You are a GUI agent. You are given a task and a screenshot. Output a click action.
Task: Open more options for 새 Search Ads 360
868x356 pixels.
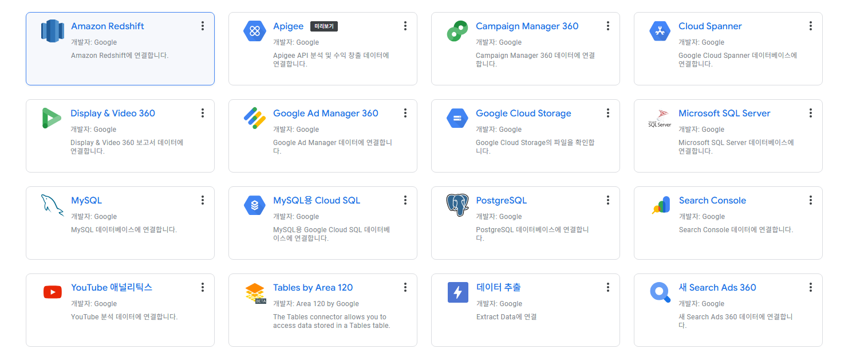(x=811, y=287)
